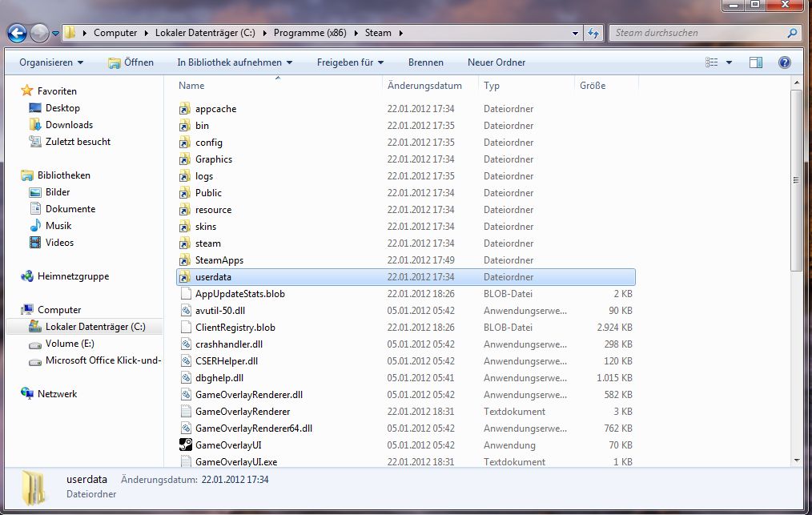The width and height of the screenshot is (812, 515).
Task: Click the search magnifier icon
Action: (792, 33)
